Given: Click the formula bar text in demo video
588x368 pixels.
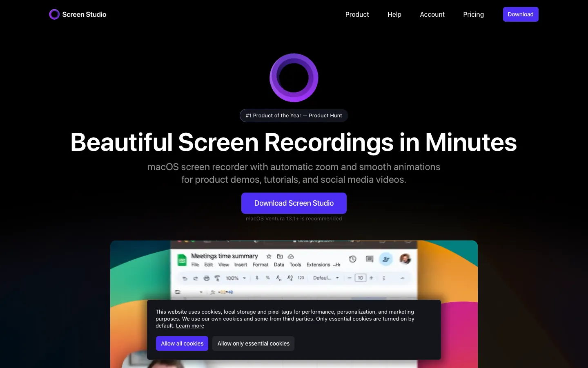Looking at the screenshot, I should click(x=227, y=292).
